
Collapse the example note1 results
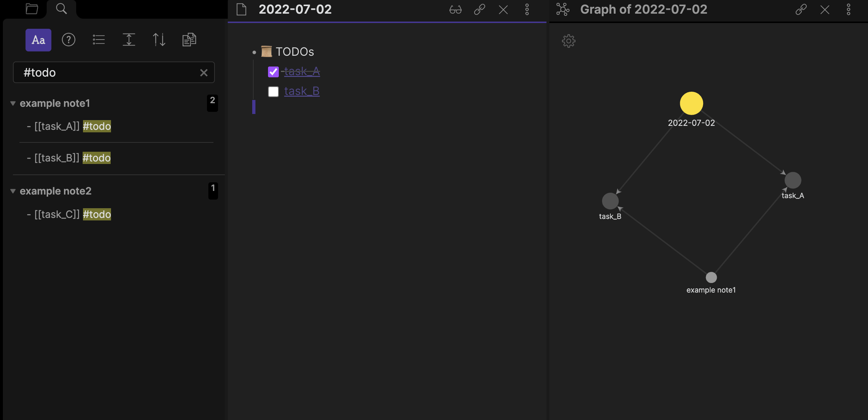point(13,104)
